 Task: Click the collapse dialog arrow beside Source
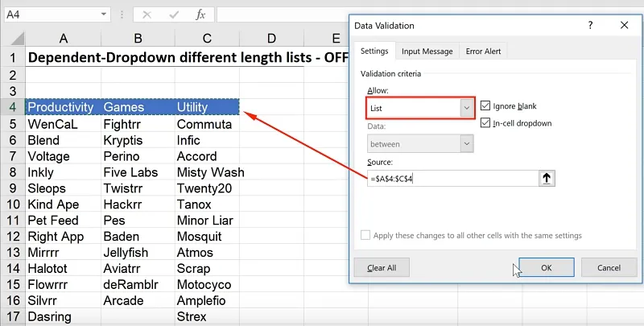tap(547, 178)
